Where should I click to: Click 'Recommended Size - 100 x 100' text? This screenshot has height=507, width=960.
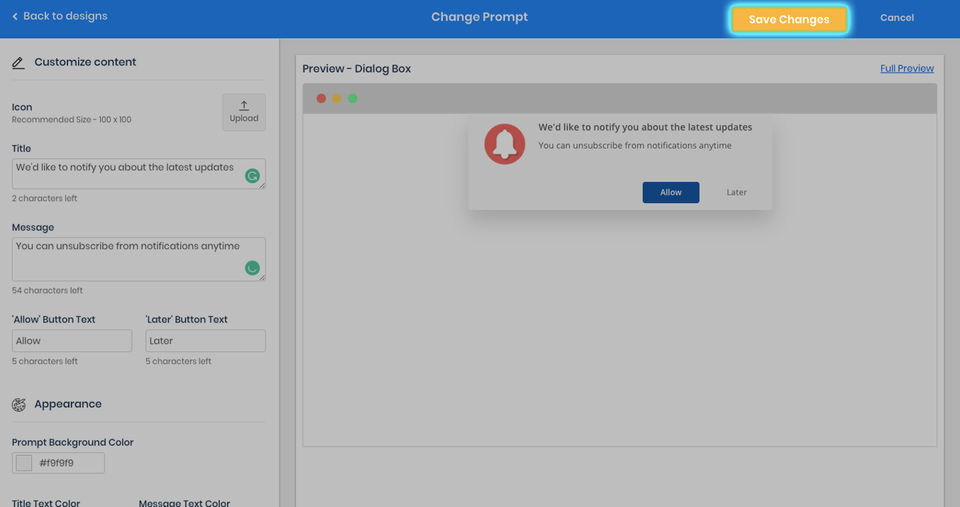pos(72,120)
